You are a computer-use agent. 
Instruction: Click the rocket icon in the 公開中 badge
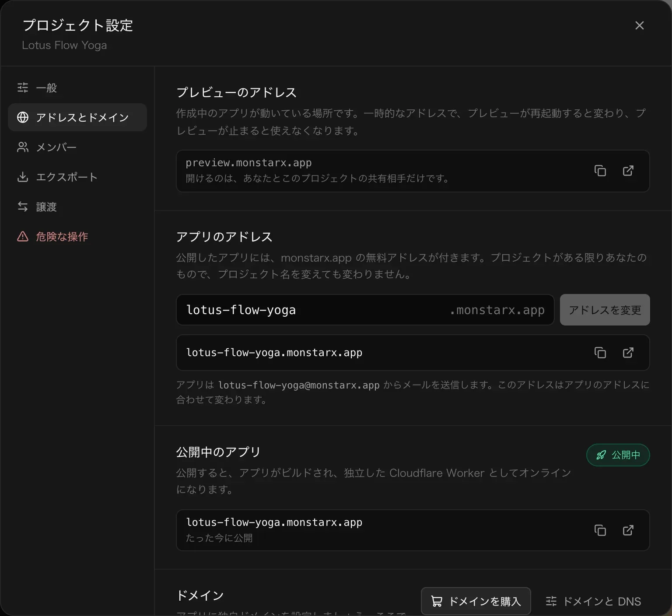(x=601, y=455)
